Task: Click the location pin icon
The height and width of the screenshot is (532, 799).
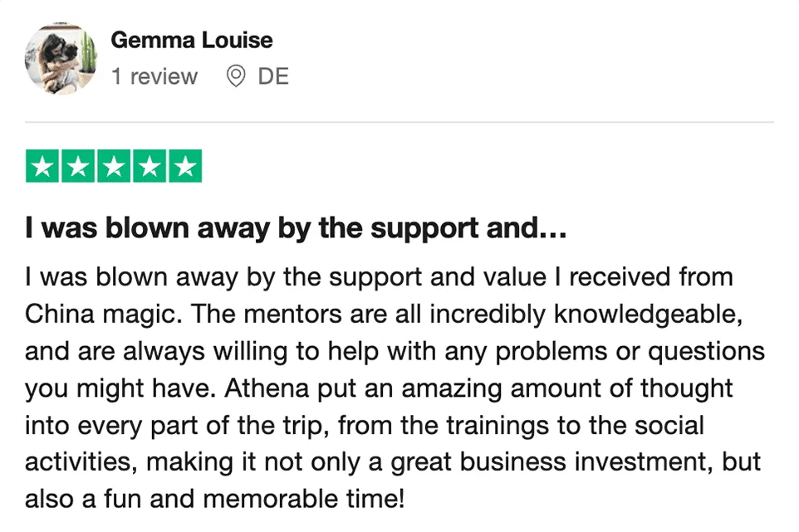Action: [235, 76]
